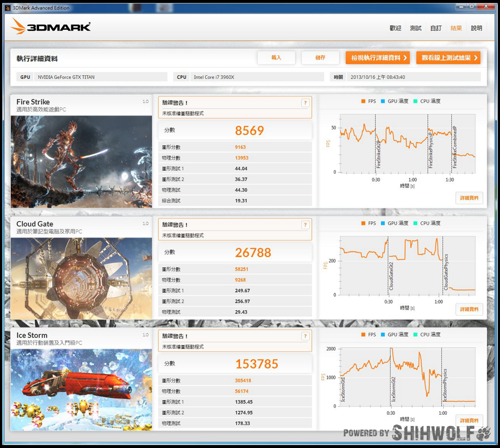
Task: Click GPU 溫度 legend swatch in Fire Strike chart
Action: tap(383, 102)
